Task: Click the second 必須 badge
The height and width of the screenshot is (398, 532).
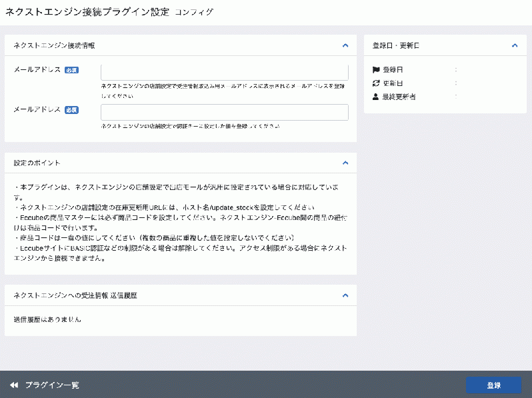Action: coord(71,110)
